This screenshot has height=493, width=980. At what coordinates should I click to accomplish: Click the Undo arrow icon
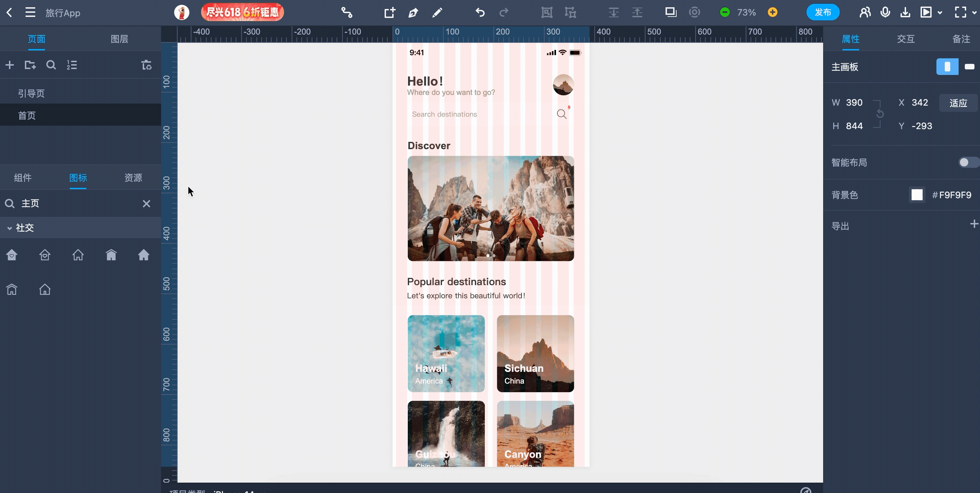click(480, 12)
